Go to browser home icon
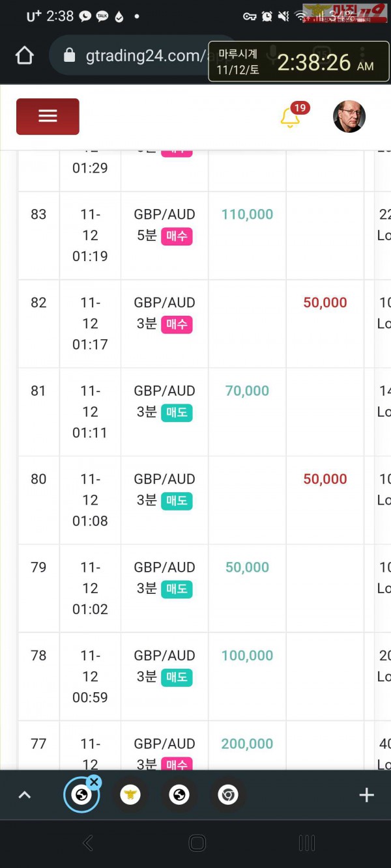 24,56
